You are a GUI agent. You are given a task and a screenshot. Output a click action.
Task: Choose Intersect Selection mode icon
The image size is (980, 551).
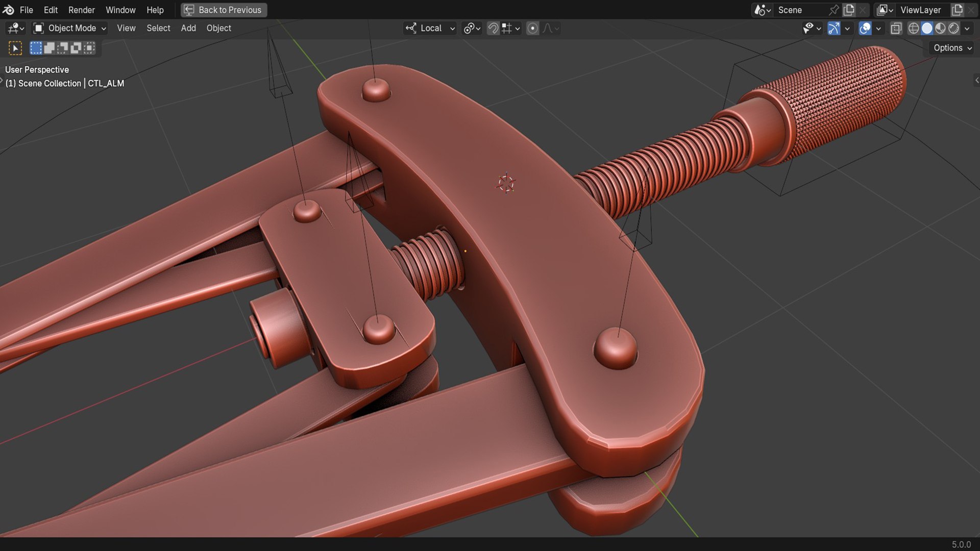coord(89,48)
